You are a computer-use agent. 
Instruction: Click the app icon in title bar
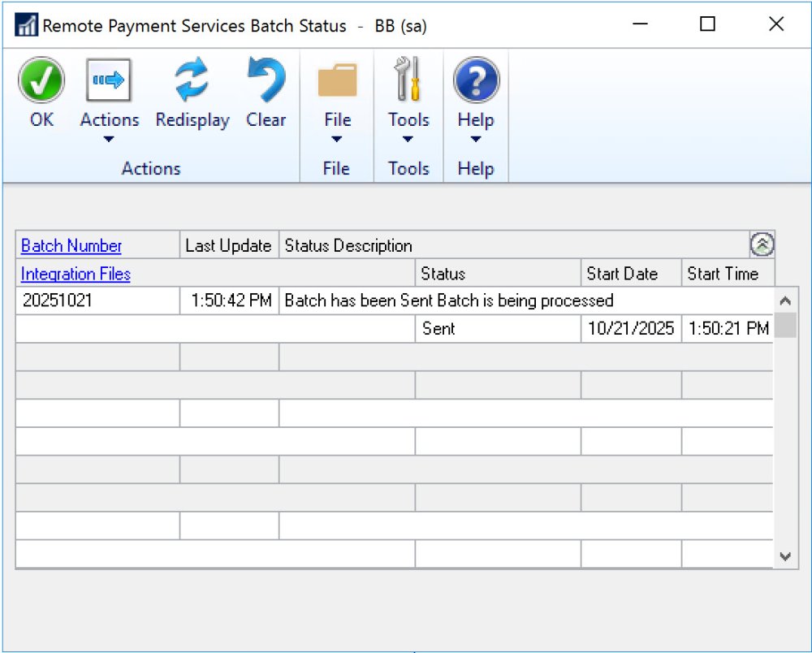pyautogui.click(x=27, y=25)
